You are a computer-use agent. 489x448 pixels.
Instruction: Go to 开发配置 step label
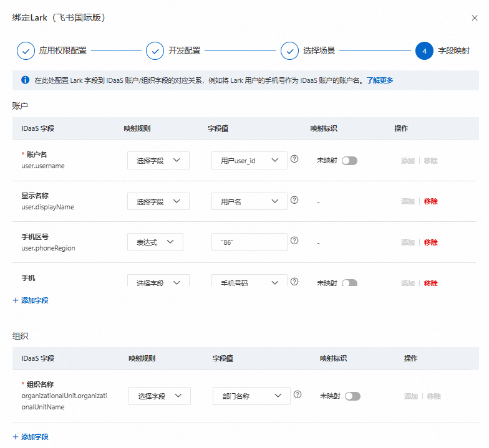(185, 51)
